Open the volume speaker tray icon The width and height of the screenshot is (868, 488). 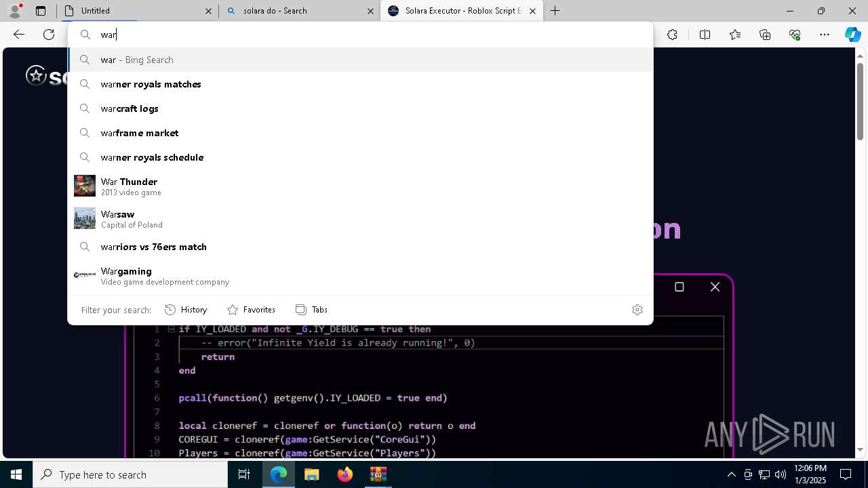pos(781,474)
